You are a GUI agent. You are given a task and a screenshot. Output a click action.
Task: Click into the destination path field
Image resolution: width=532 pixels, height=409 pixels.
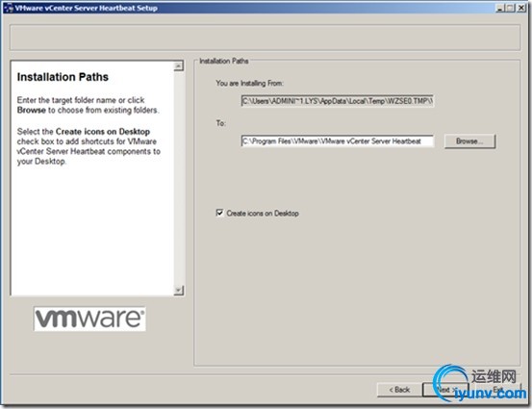338,141
